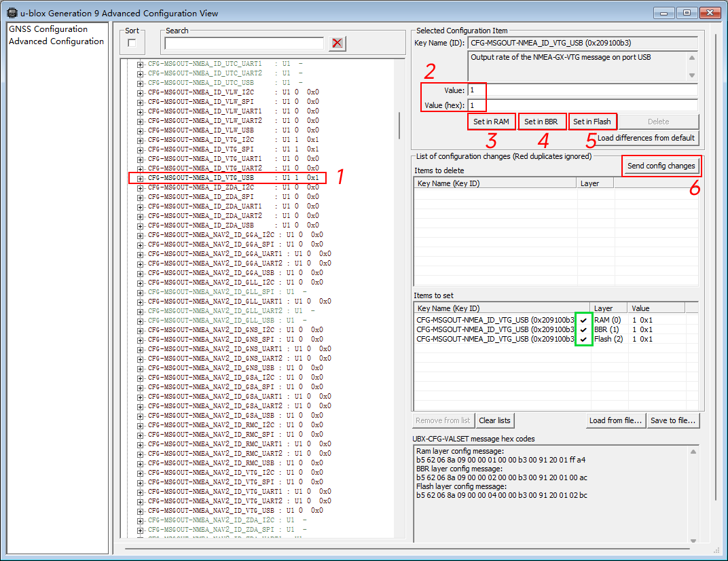Viewport: 728px width, 561px height.
Task: Expand the CFG-MSGOUT-NMEA_ID_VTG_USB tree node
Action: pyautogui.click(x=141, y=178)
